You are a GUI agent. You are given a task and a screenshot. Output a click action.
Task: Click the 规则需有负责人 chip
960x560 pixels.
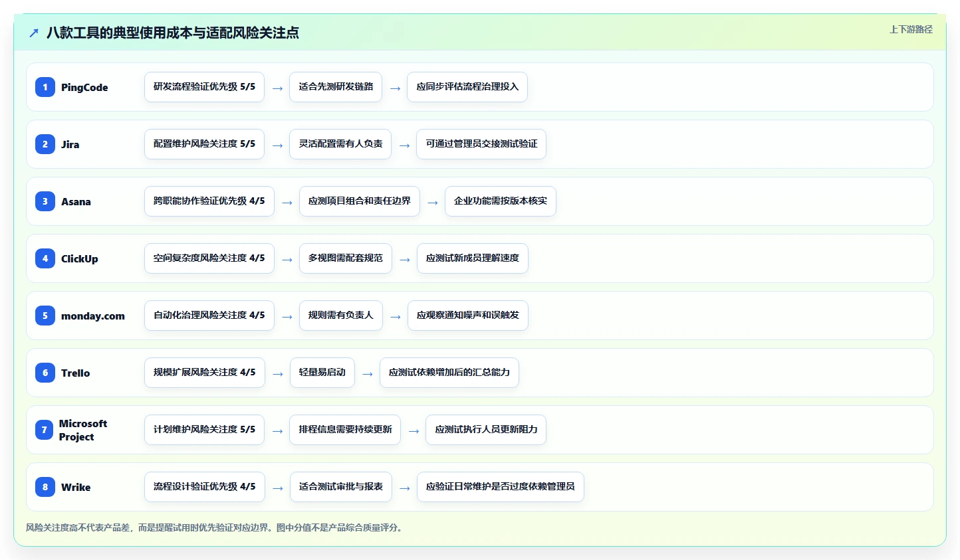pyautogui.click(x=341, y=316)
